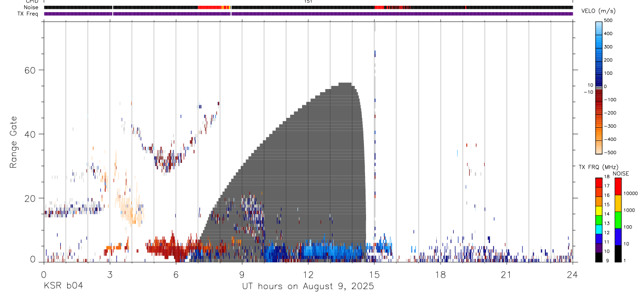Click the 24 tick on the UT hours axis
The image size is (644, 297).
point(573,274)
